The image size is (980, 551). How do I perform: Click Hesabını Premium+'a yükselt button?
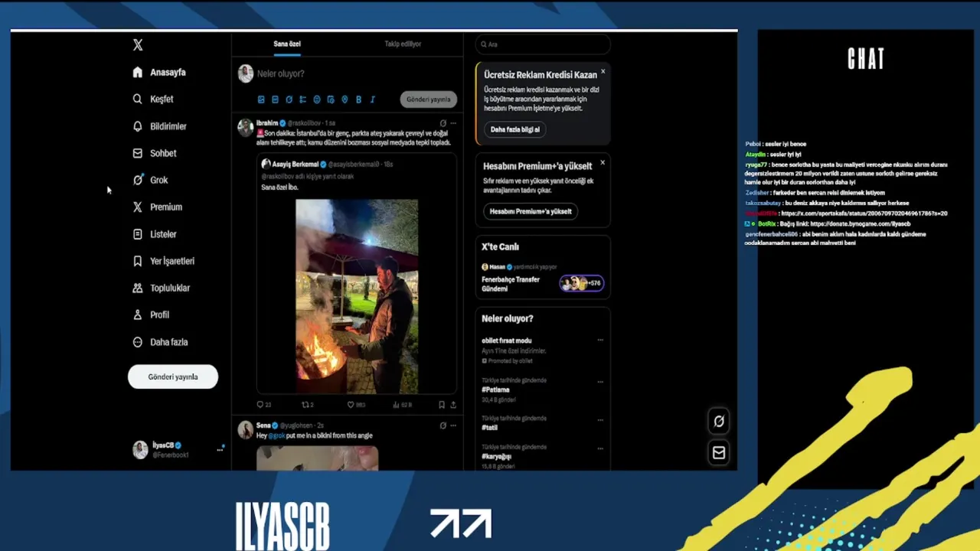click(x=531, y=211)
